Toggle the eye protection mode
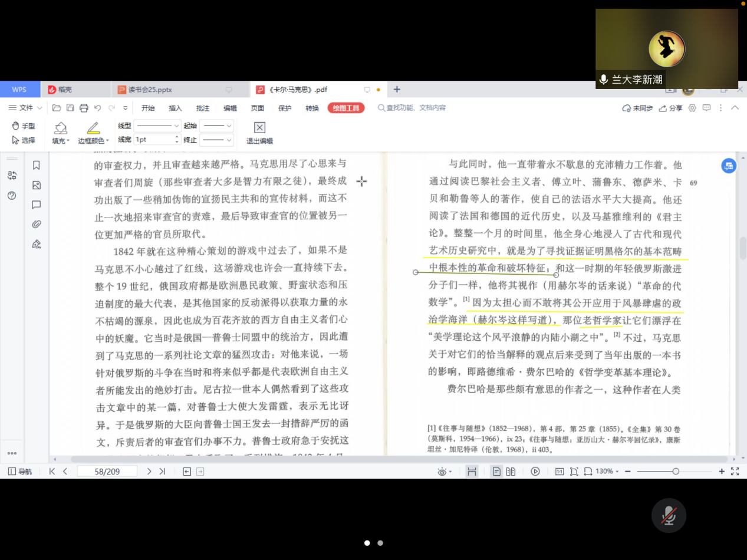The height and width of the screenshot is (560, 747). [443, 472]
